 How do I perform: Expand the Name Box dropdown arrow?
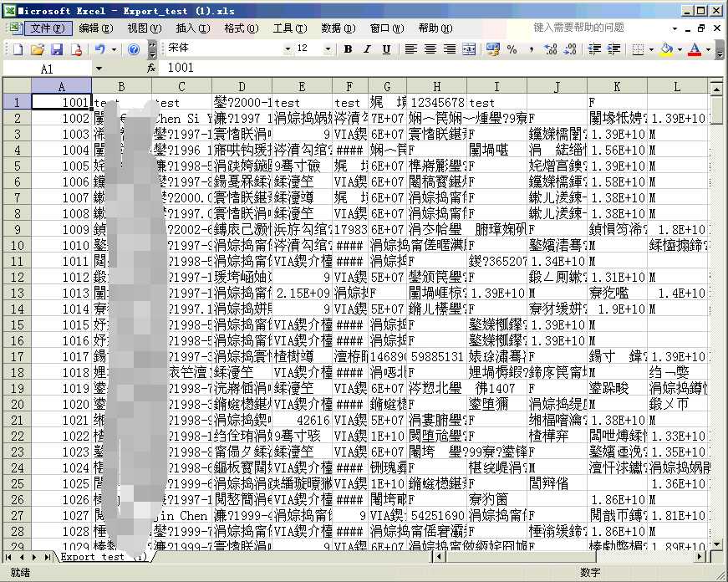point(99,69)
